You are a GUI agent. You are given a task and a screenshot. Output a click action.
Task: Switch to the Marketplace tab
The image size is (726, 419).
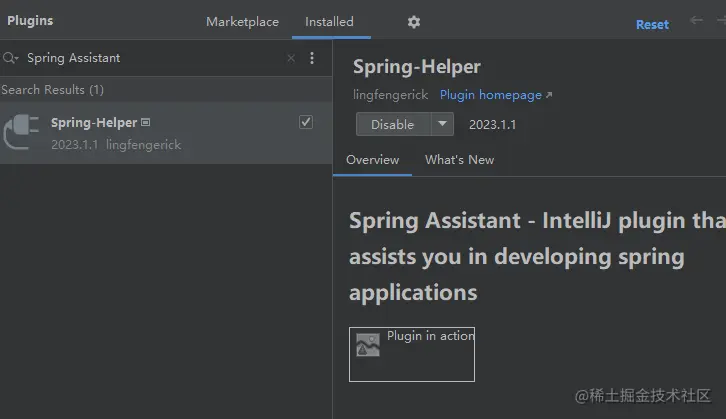(x=242, y=22)
